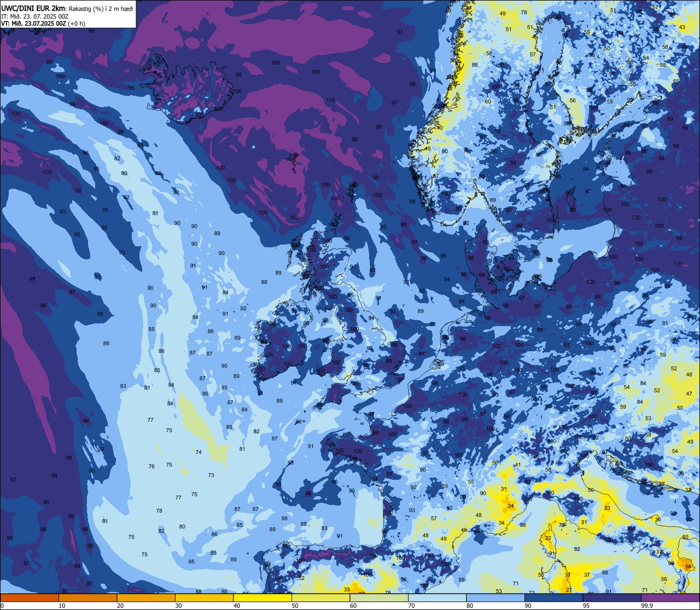Click the medium blue 80–90 legend swatch
Screen dimensions: 700x610
coord(495,597)
